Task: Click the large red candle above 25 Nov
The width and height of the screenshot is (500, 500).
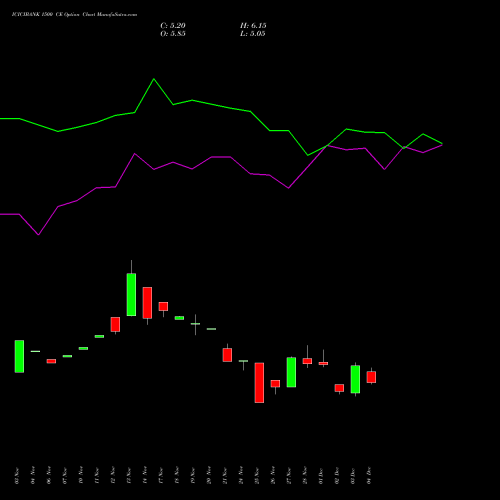Action: click(259, 383)
